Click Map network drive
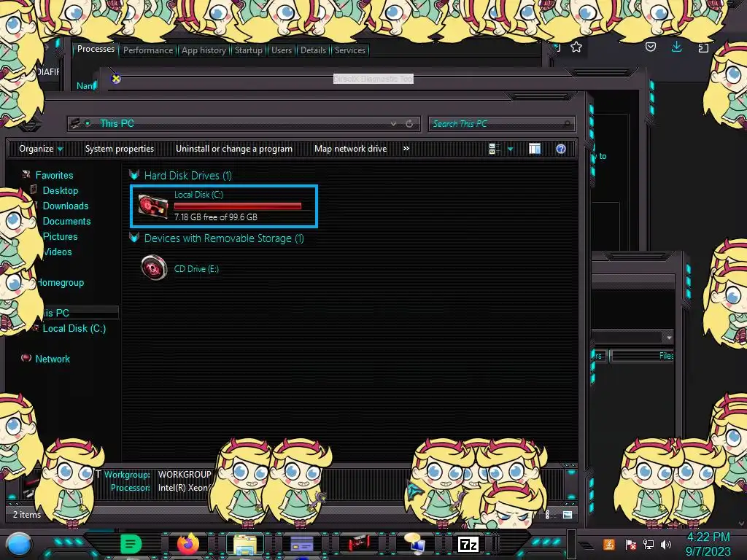 (x=351, y=149)
